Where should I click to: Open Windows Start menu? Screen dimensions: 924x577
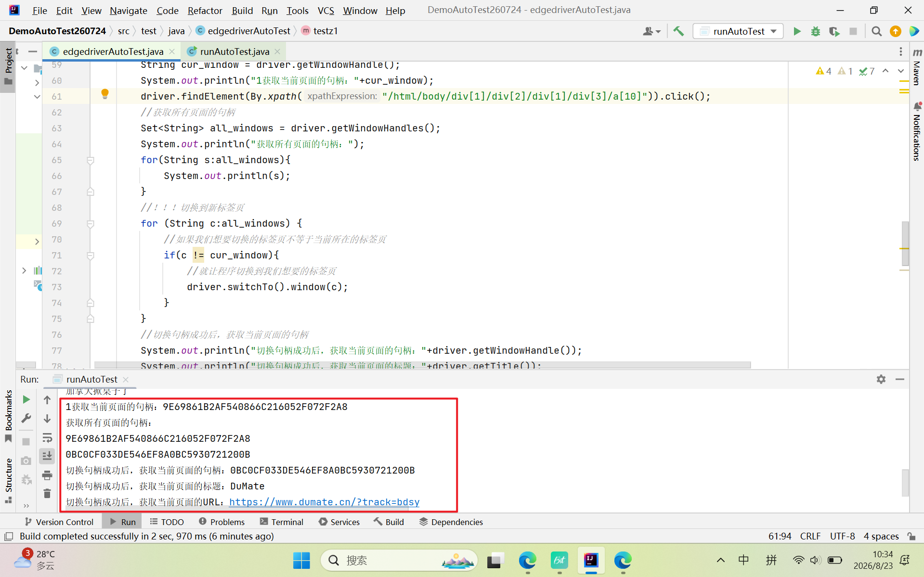[x=301, y=560]
